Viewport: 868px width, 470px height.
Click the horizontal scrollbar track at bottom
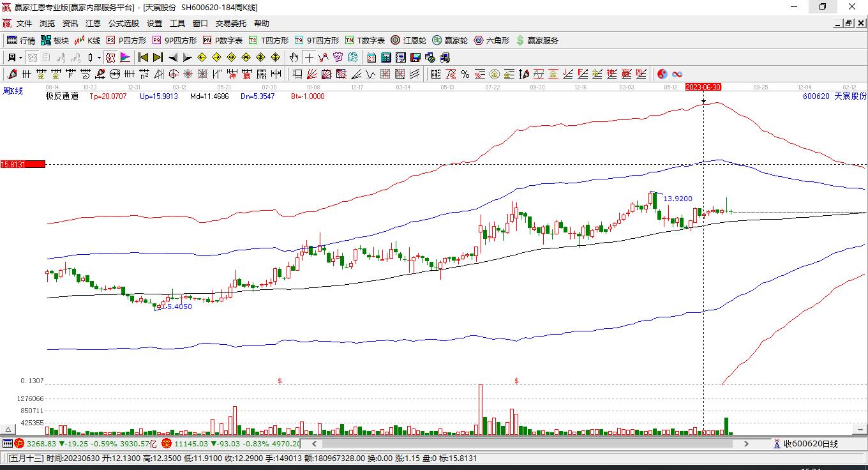coord(530,443)
